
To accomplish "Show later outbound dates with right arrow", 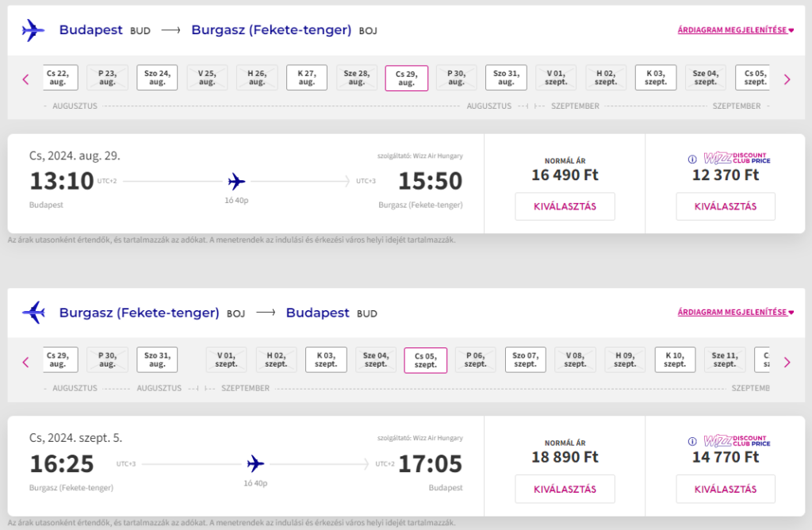I will coord(787,79).
